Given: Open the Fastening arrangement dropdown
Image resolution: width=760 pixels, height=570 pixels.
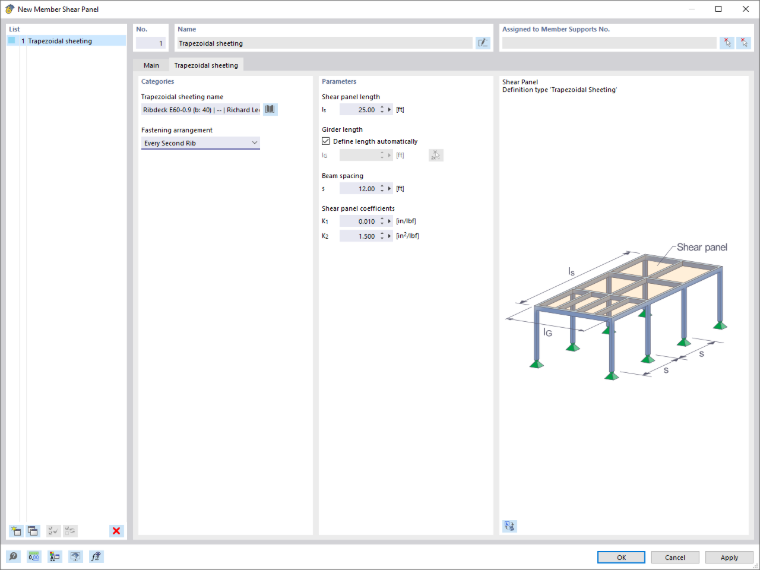Looking at the screenshot, I should pos(200,143).
